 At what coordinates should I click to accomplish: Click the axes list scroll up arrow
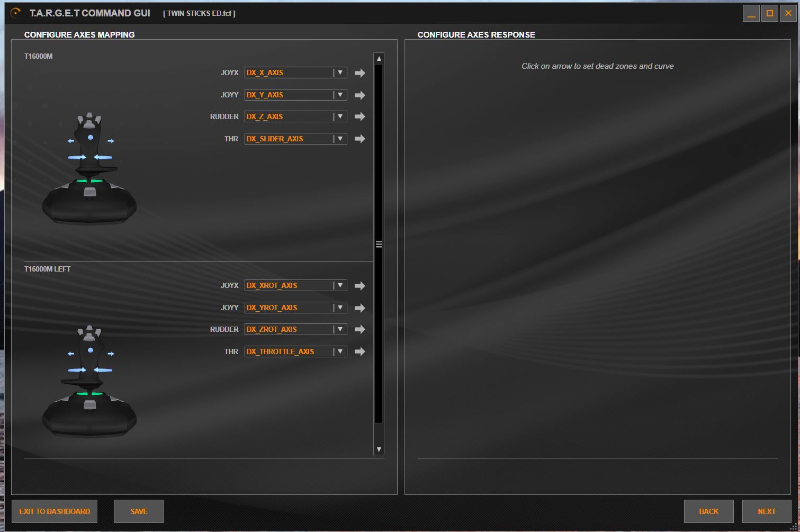(379, 59)
